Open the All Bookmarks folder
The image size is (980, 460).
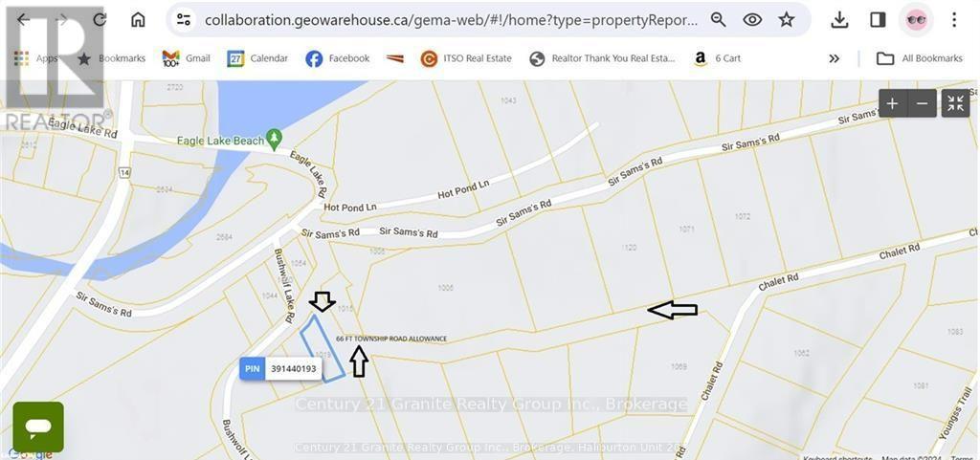pyautogui.click(x=920, y=58)
